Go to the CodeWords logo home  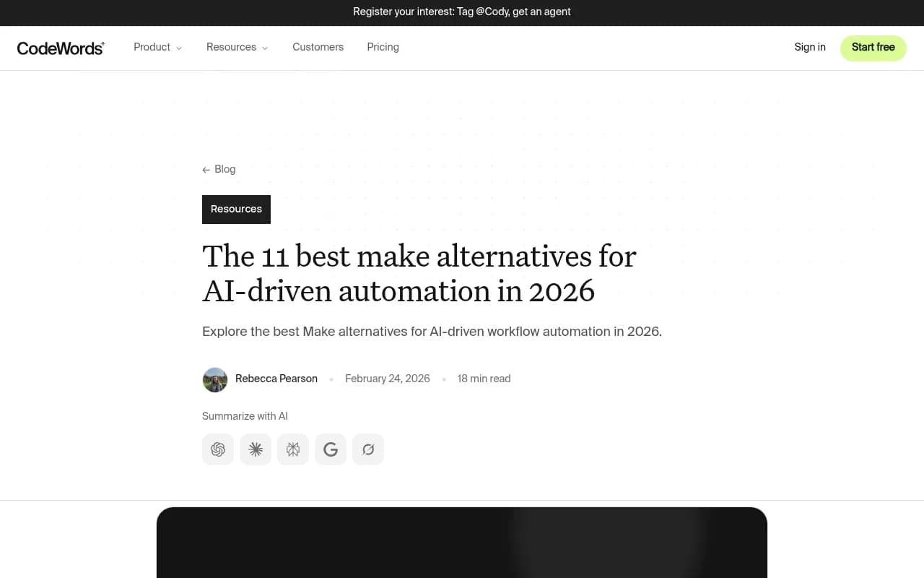[61, 48]
